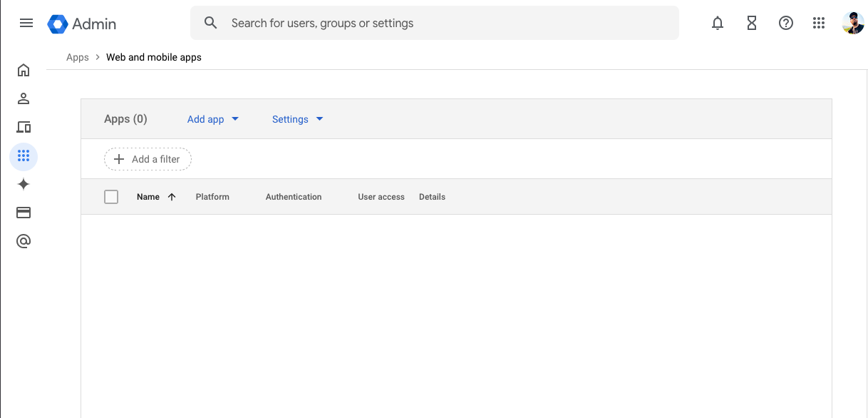Viewport: 868px width, 418px height.
Task: Navigate to the Apps breadcrumb link
Action: pyautogui.click(x=77, y=57)
